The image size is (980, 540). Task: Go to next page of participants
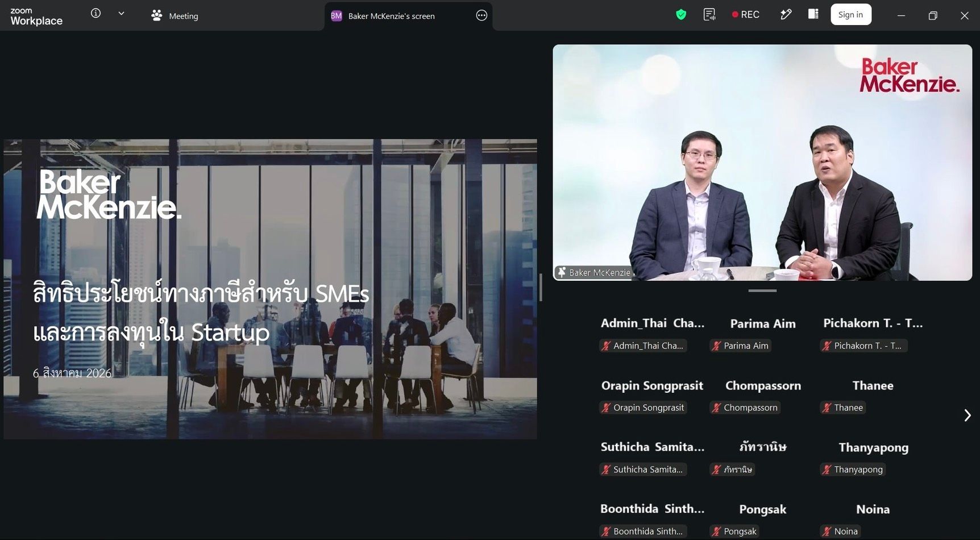click(967, 416)
